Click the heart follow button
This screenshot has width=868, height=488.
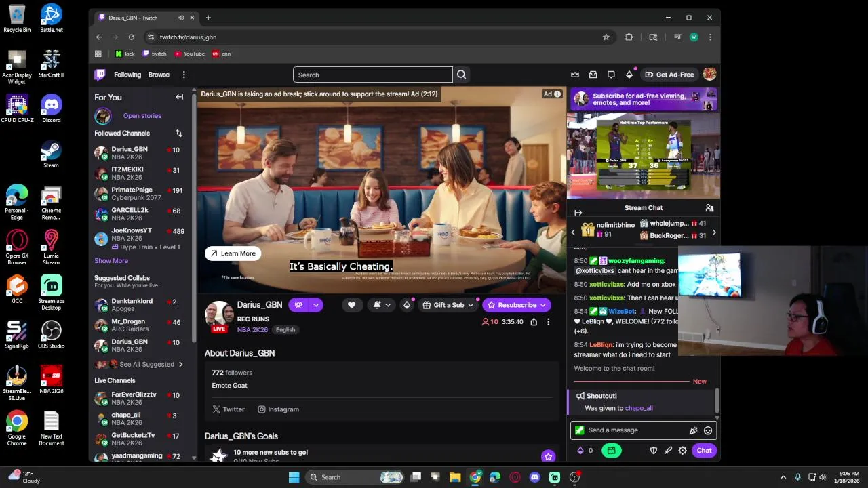[351, 305]
